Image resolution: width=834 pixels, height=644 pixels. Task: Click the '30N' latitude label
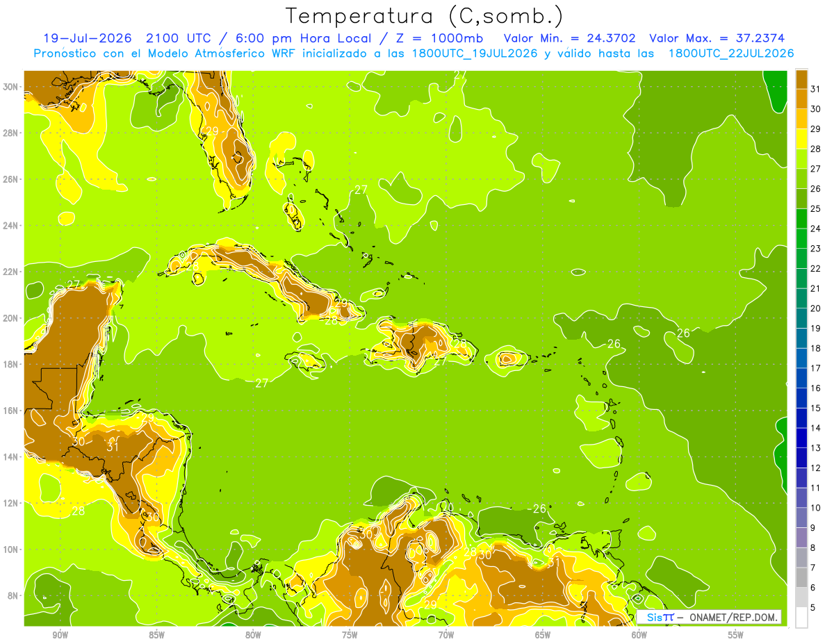tap(12, 87)
